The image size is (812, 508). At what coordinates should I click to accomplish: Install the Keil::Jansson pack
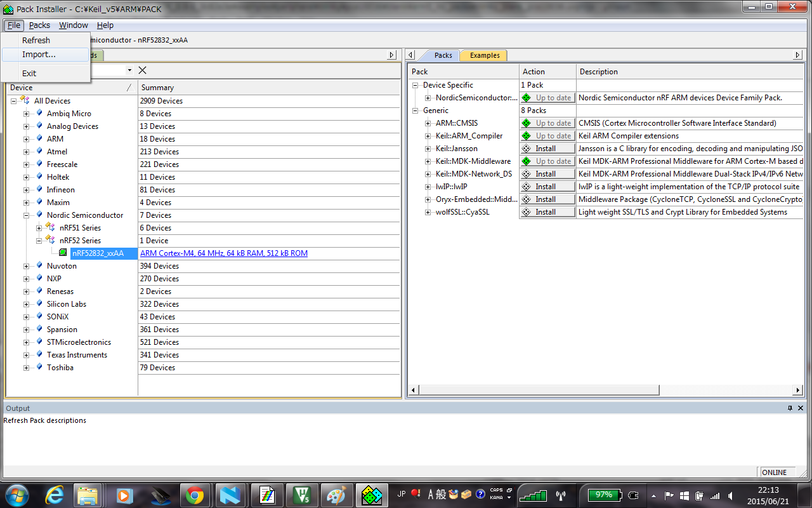pyautogui.click(x=547, y=149)
